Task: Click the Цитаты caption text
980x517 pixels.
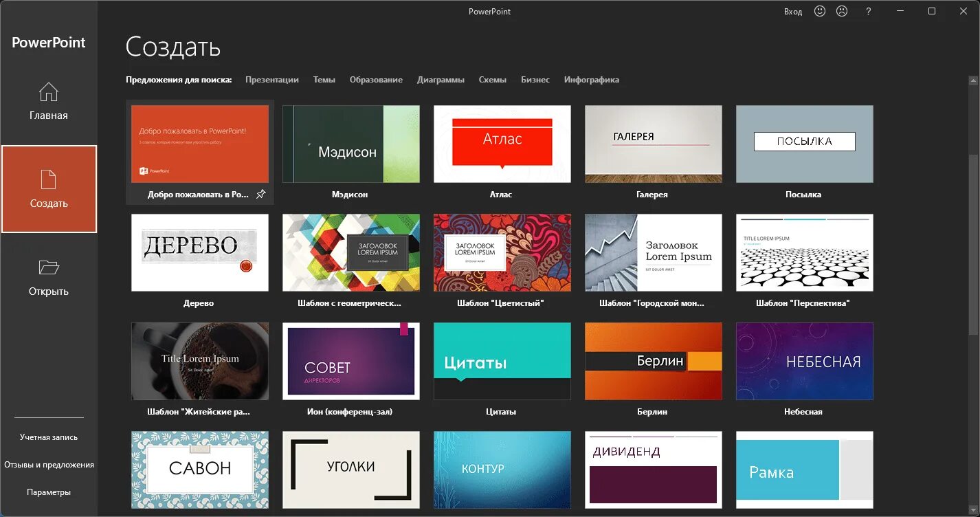Action: pos(501,412)
